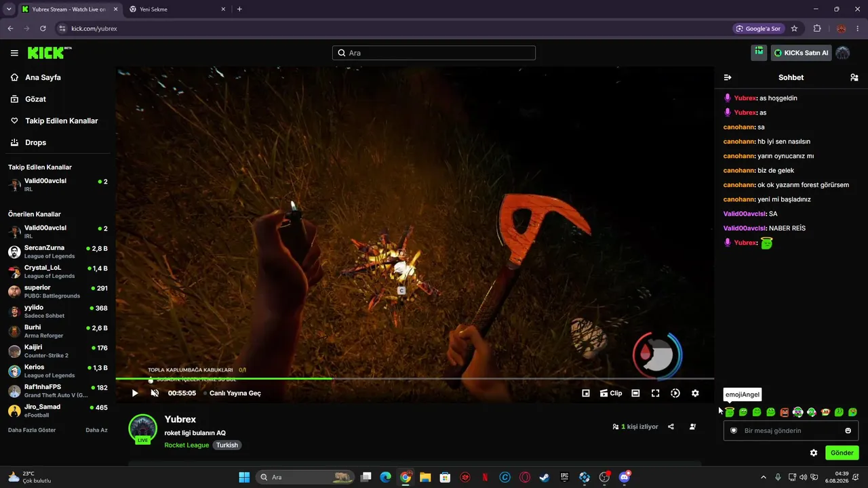Play the stream video
The width and height of the screenshot is (868, 488).
[135, 393]
